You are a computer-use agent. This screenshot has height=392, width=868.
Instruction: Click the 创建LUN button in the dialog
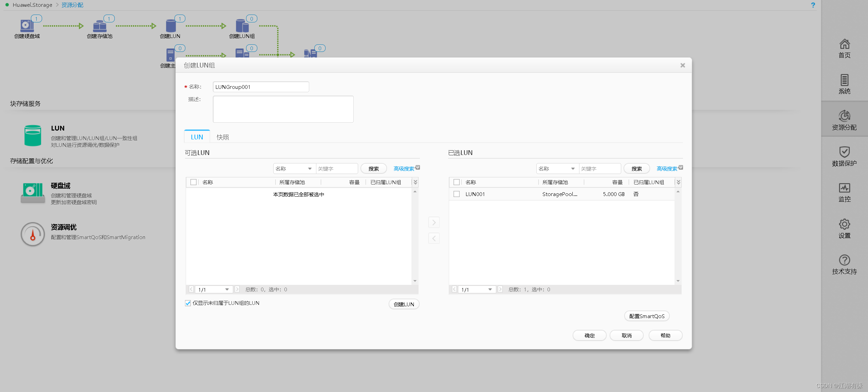point(404,304)
